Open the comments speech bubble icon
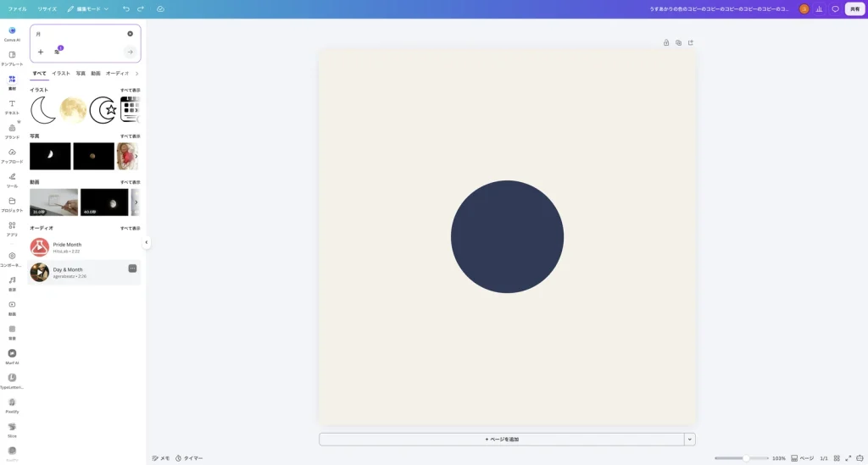 click(x=835, y=8)
